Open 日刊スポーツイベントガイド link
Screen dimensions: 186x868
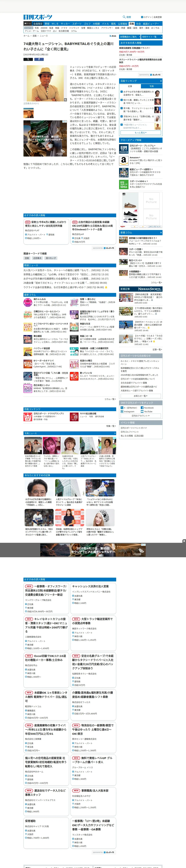click(134, 428)
